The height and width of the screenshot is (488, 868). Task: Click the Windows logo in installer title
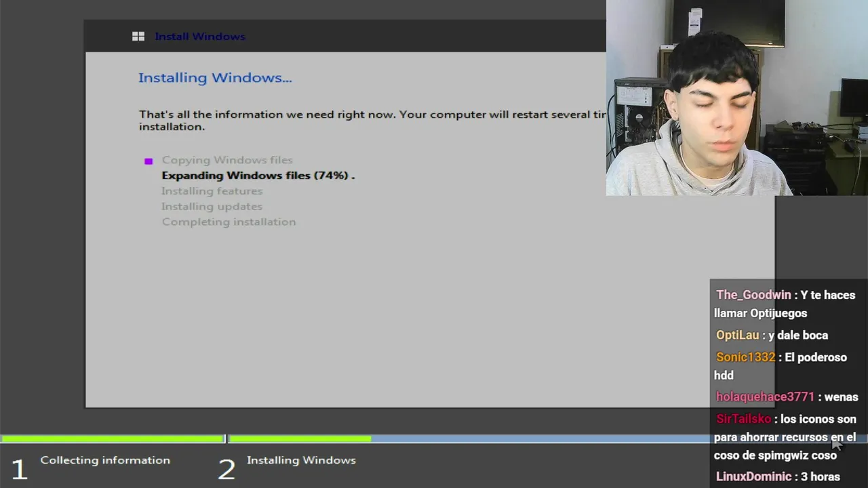click(x=138, y=37)
